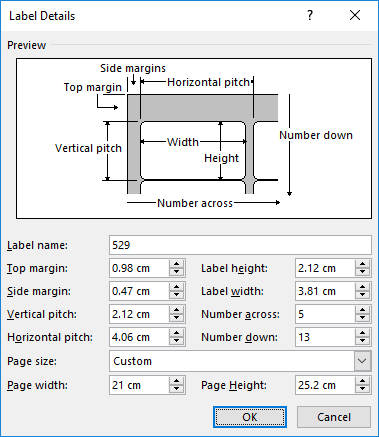Image resolution: width=379 pixels, height=437 pixels.
Task: Click the Page width value field
Action: tap(139, 385)
